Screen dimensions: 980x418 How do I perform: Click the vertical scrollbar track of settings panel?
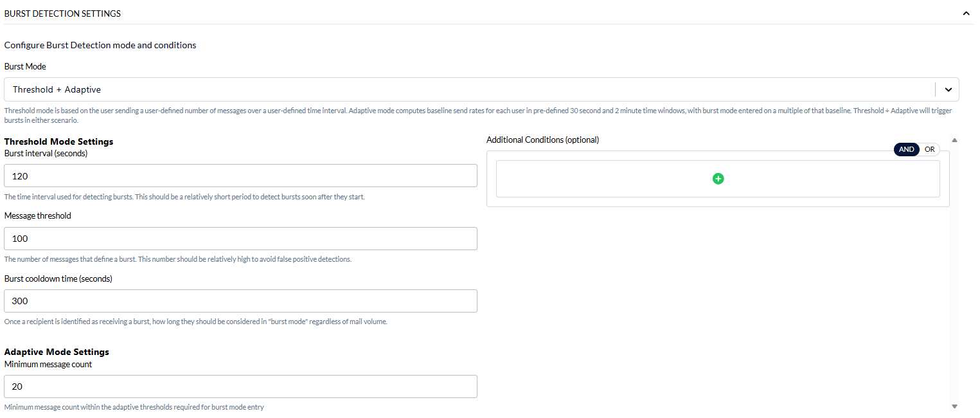[954, 273]
